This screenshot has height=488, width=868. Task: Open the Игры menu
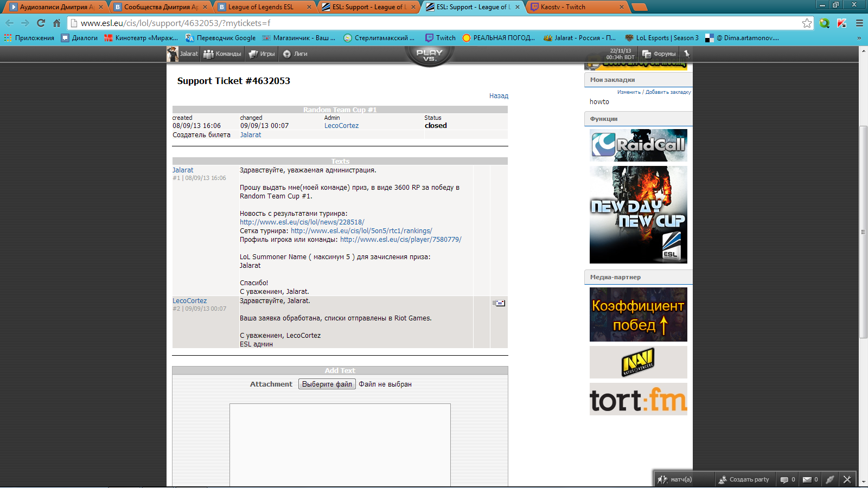point(262,54)
